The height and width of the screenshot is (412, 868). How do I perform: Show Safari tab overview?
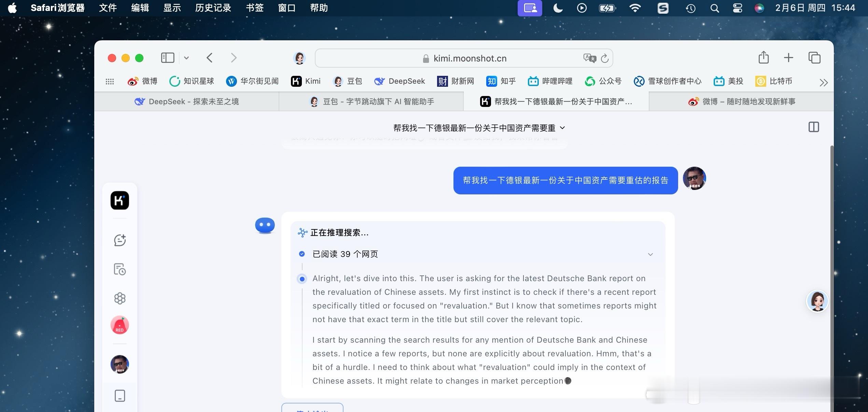[814, 58]
